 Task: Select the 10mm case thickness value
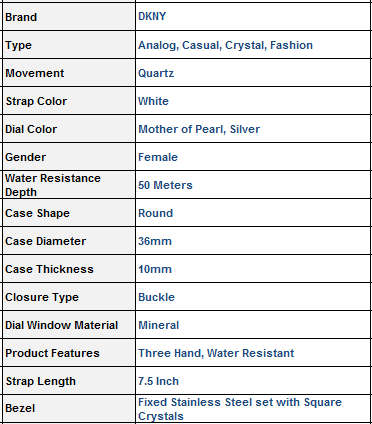[x=155, y=269]
